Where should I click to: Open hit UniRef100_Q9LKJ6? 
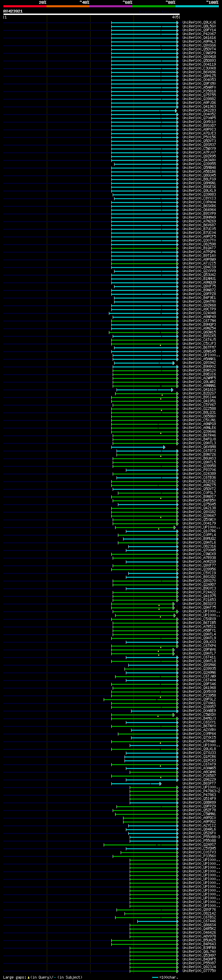(199, 23)
